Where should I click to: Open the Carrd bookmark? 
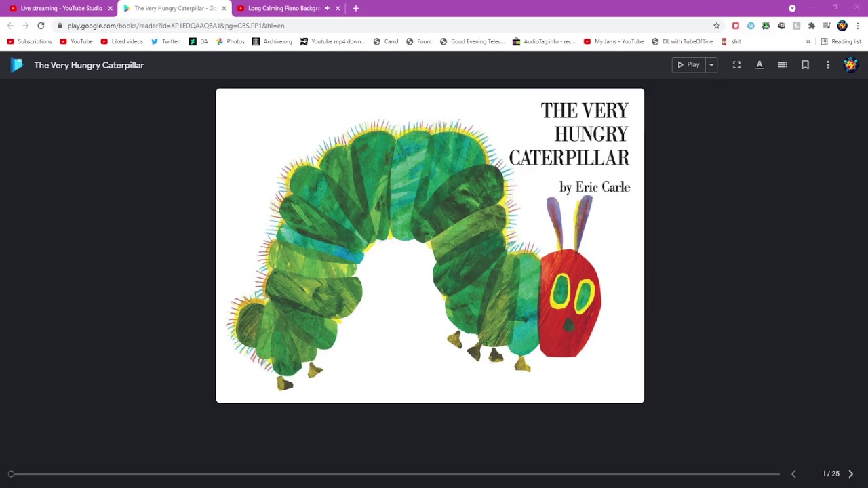[x=386, y=41]
